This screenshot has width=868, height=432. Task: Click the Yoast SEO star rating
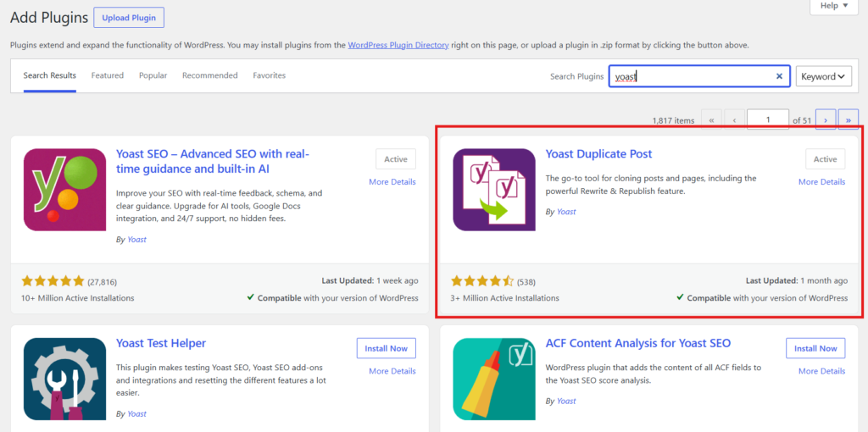tap(53, 281)
